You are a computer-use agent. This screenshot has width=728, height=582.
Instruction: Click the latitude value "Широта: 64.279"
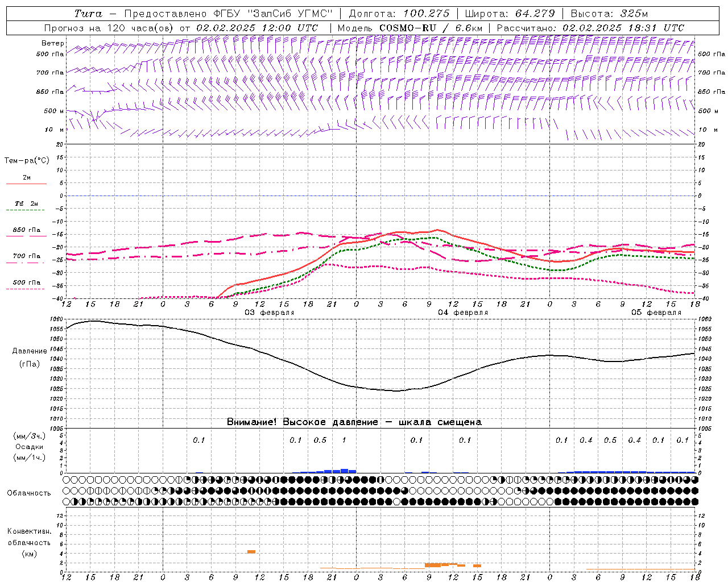coord(510,14)
